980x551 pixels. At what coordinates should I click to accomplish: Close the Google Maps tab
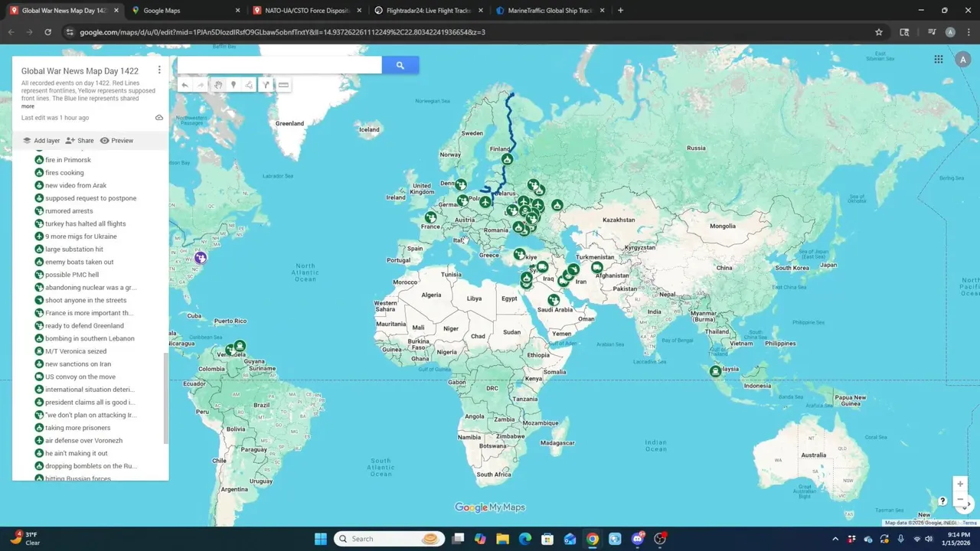(237, 11)
